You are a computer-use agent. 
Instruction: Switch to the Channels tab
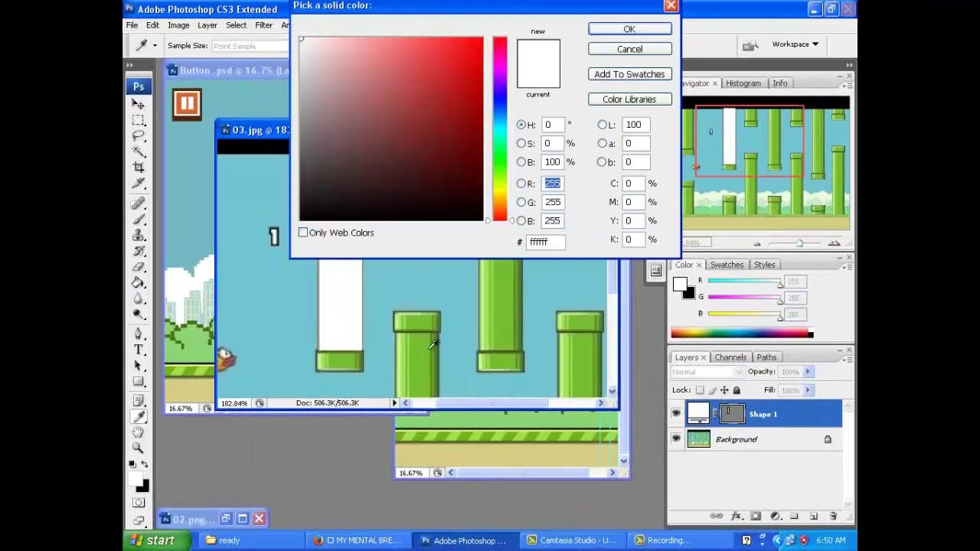(730, 357)
